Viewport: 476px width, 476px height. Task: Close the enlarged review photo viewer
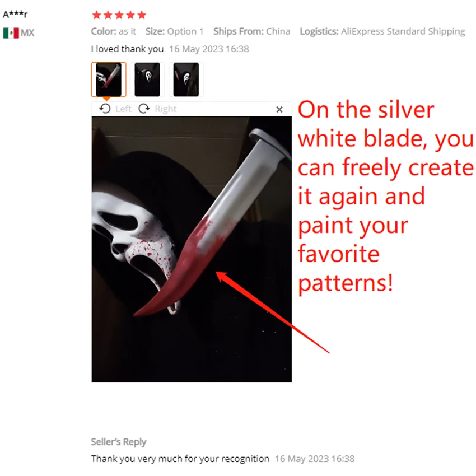tap(279, 109)
